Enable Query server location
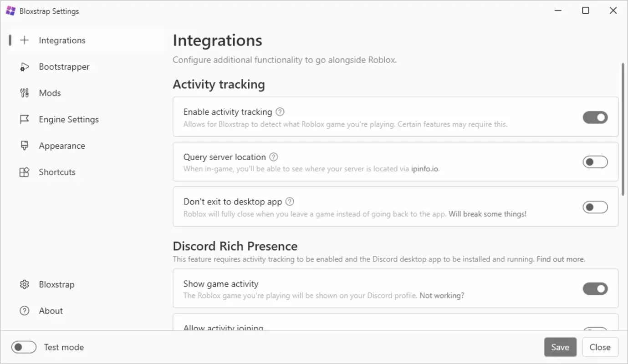This screenshot has width=628, height=364. [595, 162]
